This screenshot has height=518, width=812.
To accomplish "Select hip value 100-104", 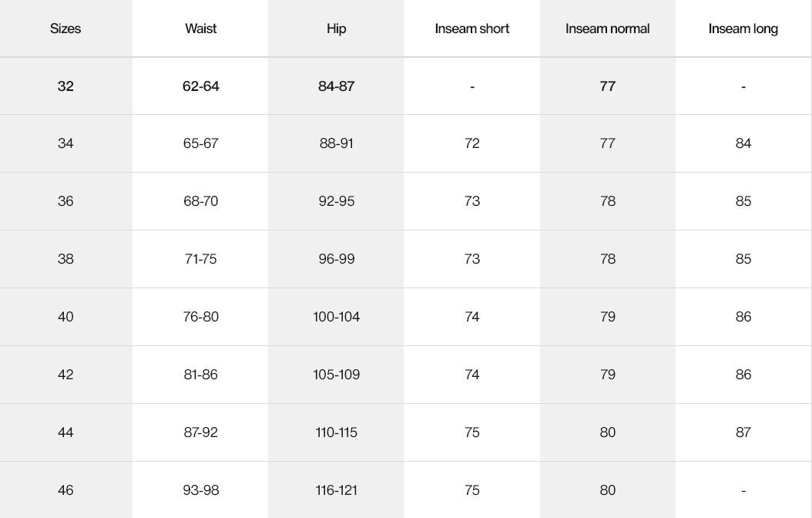I will click(336, 317).
